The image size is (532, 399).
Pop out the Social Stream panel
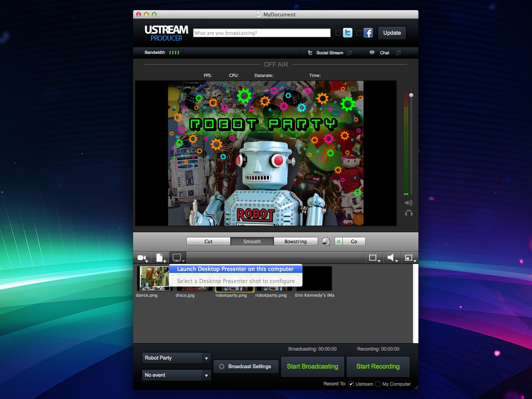tap(349, 53)
